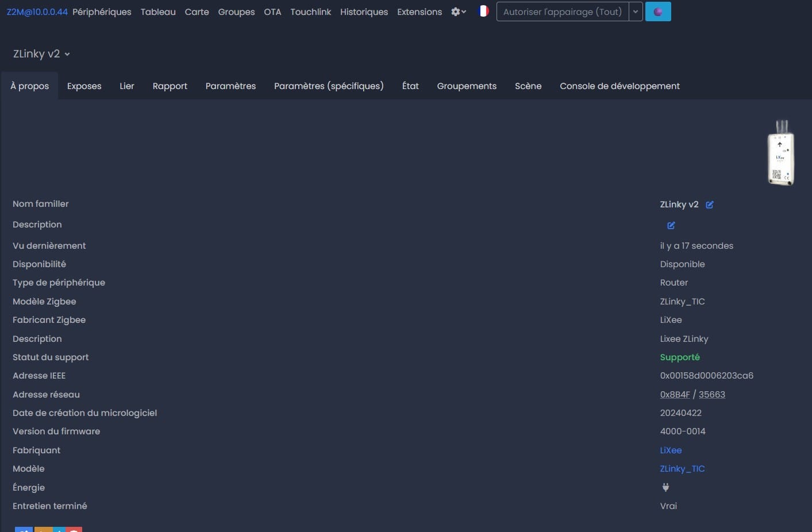The width and height of the screenshot is (812, 532).
Task: Open the Carte network map
Action: pos(197,11)
